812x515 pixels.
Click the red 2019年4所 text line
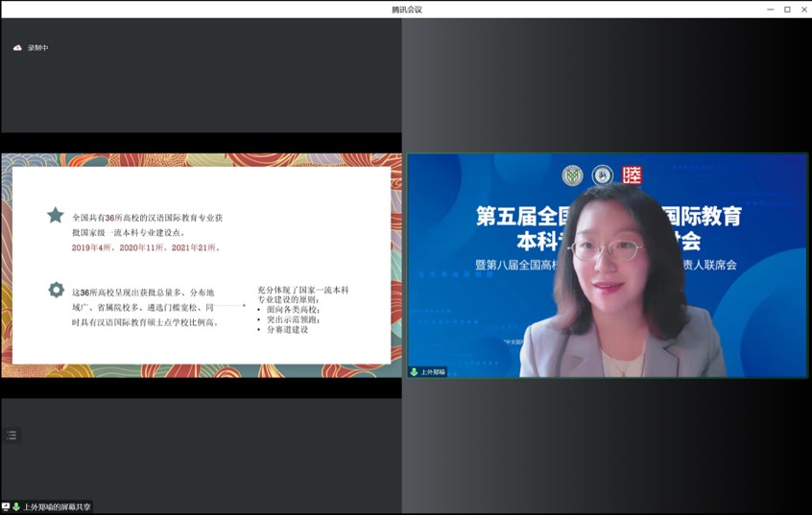point(146,247)
